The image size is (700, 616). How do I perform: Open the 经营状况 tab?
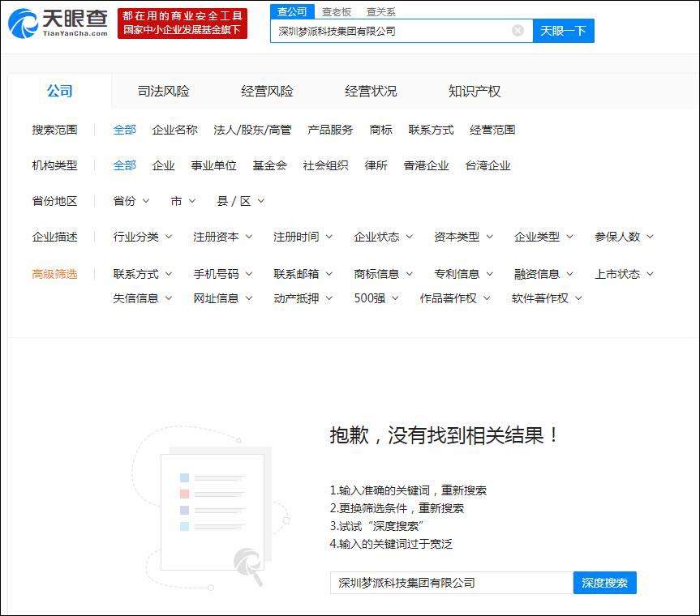[371, 92]
